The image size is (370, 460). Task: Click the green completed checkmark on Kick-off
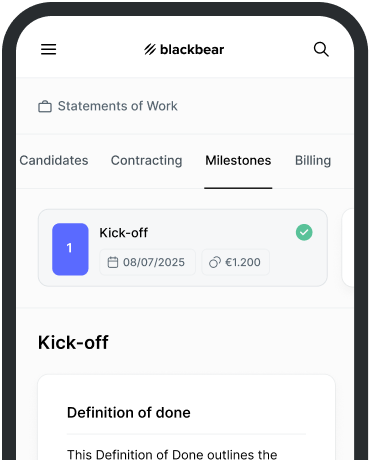(x=304, y=232)
